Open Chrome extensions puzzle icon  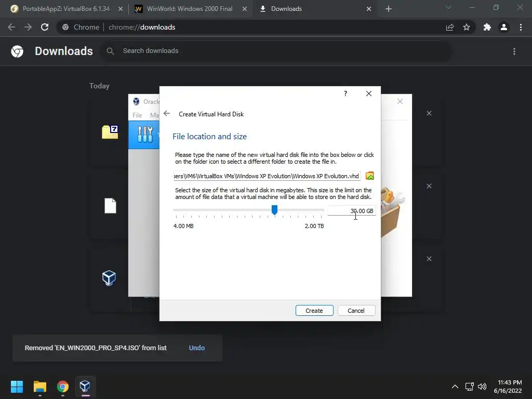(x=487, y=27)
